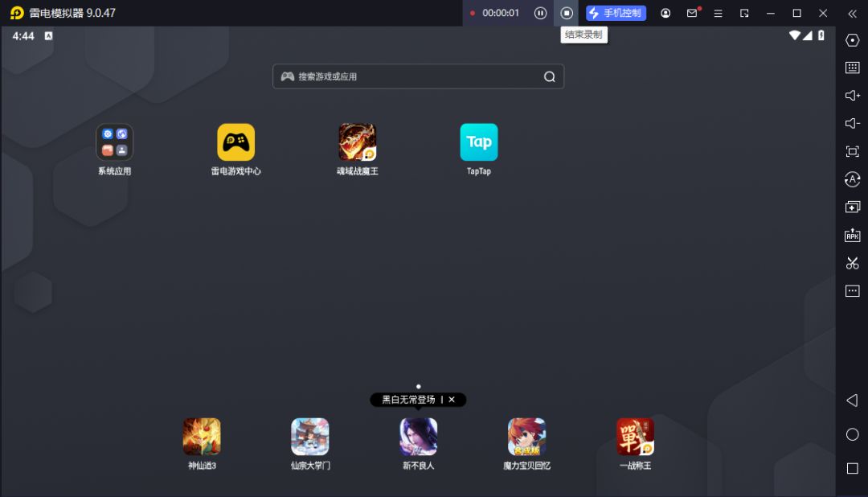
Task: Tap the Android home circle button
Action: [x=853, y=434]
